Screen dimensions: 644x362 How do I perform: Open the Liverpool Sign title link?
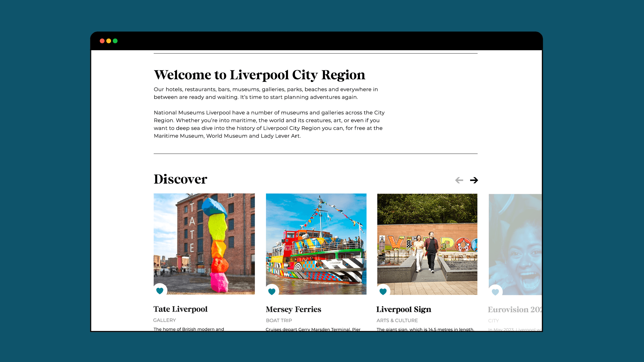[403, 309]
